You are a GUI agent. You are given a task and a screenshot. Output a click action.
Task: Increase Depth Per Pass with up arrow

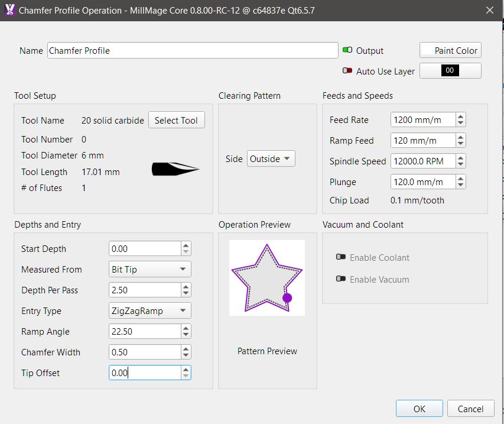click(x=186, y=287)
